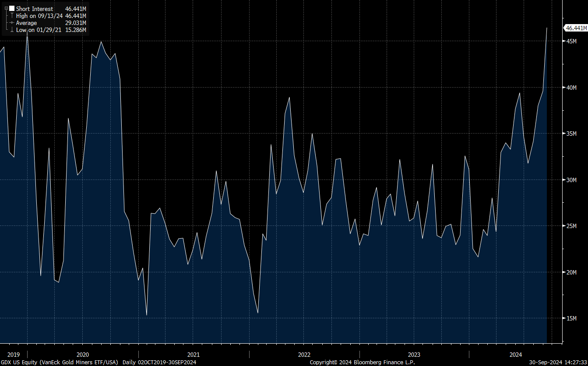Click the 45M label on the y-axis
Viewport: 588px width, 366px height.
point(570,41)
